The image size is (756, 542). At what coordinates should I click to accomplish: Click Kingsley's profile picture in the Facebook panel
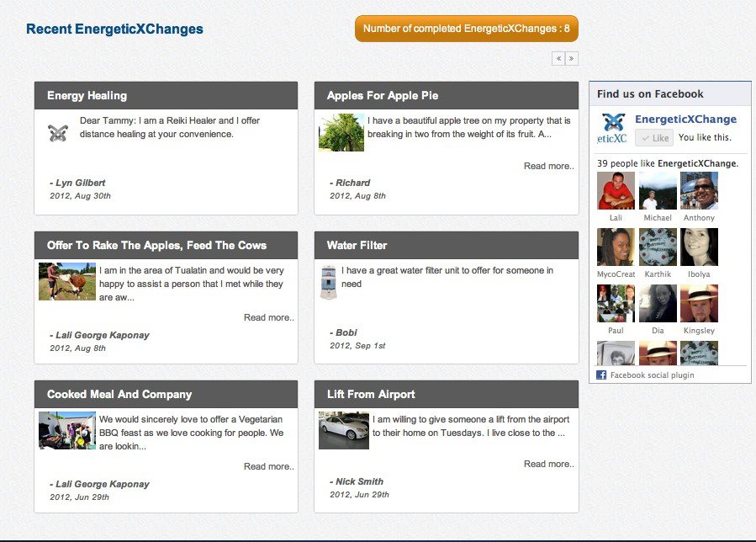[x=699, y=303]
